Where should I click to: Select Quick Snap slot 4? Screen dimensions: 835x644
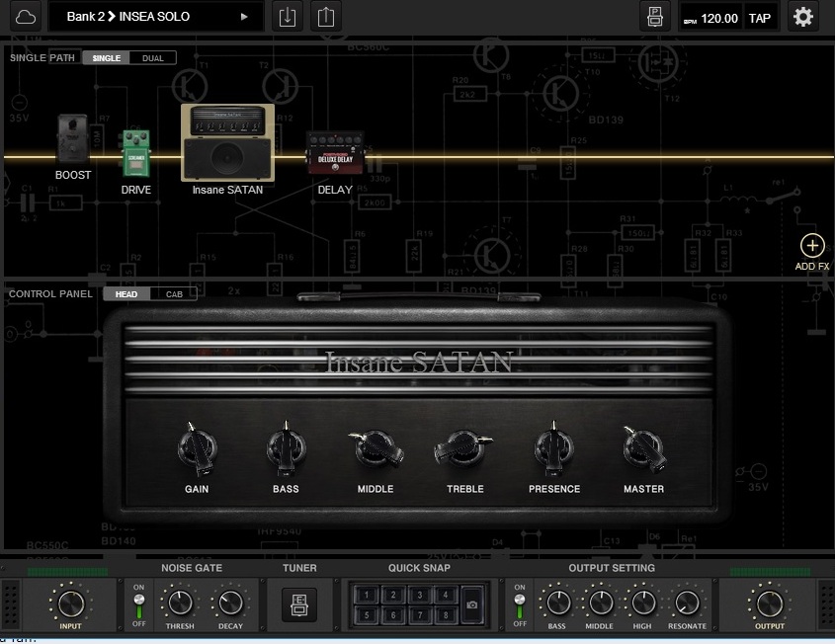[x=446, y=595]
